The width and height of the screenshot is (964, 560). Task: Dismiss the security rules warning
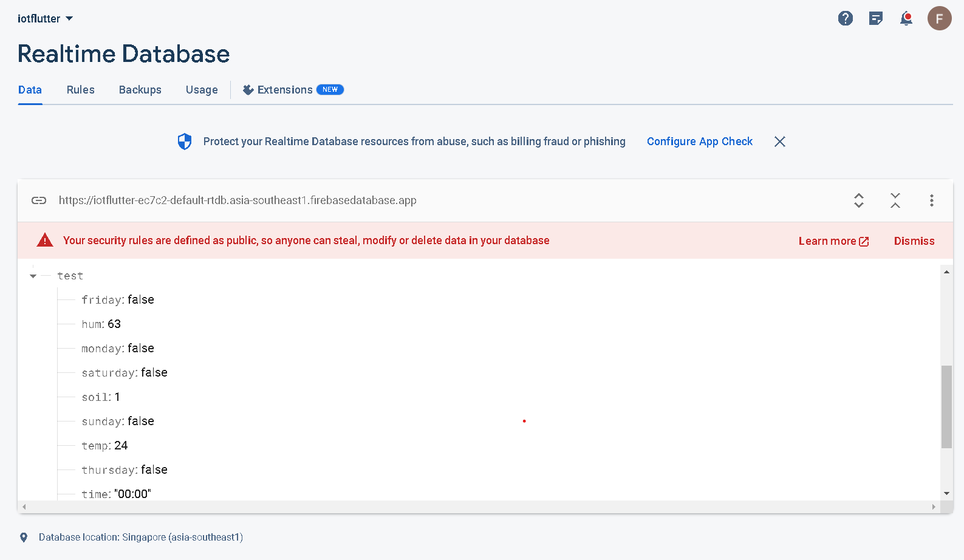[x=914, y=241]
